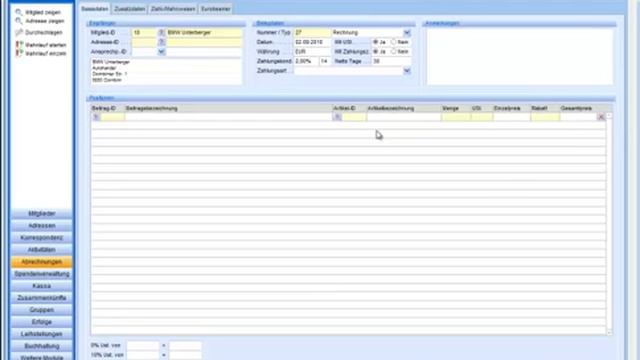Delete the position row with red X
The height and width of the screenshot is (360, 640).
coord(601,117)
